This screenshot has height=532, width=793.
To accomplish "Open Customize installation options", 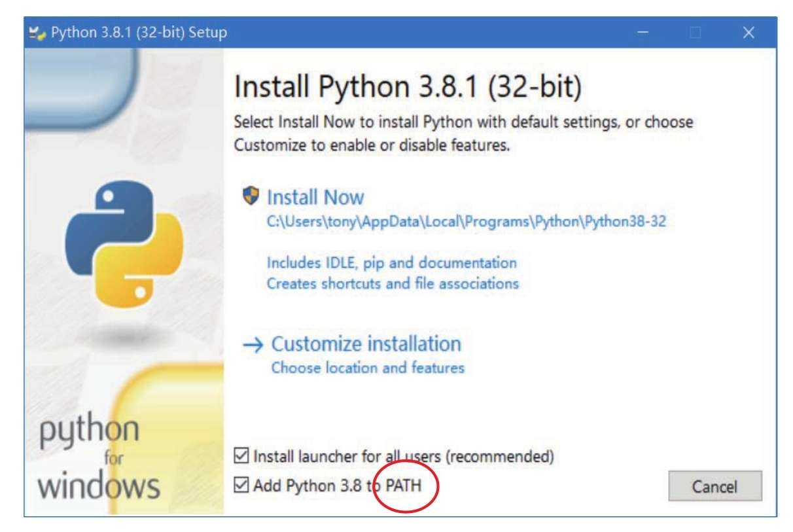I will click(x=366, y=344).
